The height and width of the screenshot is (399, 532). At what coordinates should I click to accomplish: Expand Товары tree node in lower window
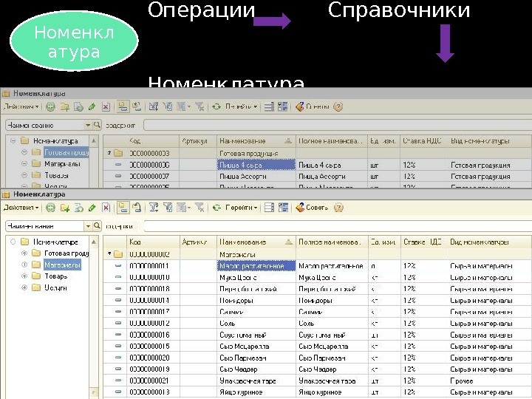point(24,276)
